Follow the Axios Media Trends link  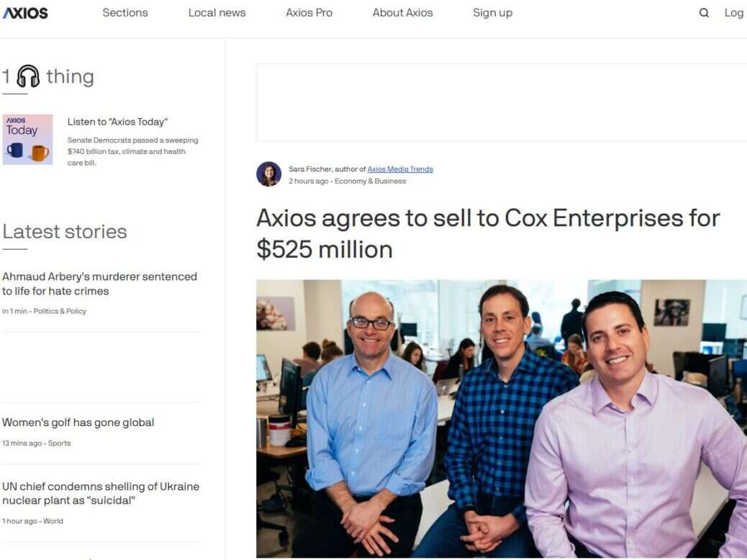400,169
